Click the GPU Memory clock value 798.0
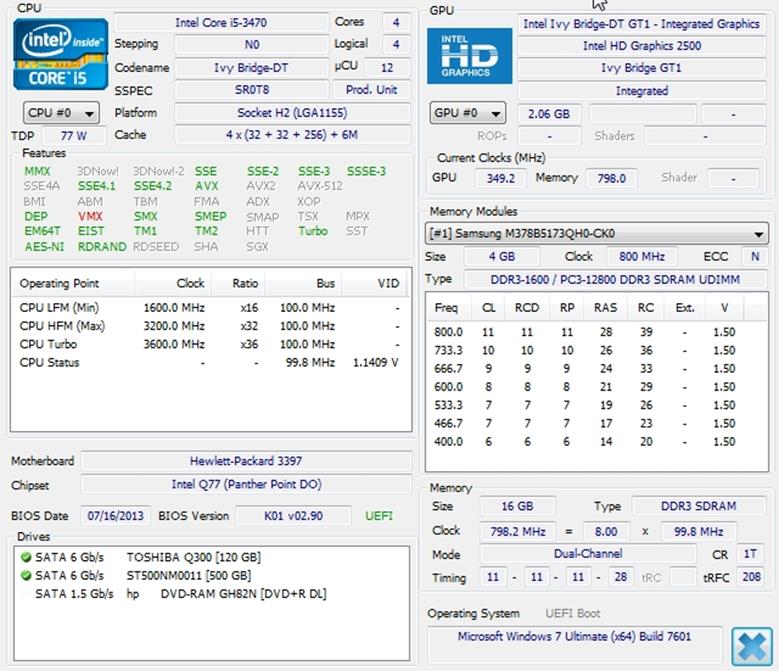The height and width of the screenshot is (671, 779). [611, 178]
